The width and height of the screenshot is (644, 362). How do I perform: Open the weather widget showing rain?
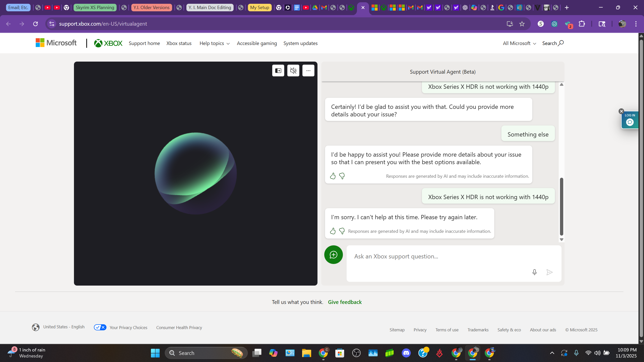(27, 353)
